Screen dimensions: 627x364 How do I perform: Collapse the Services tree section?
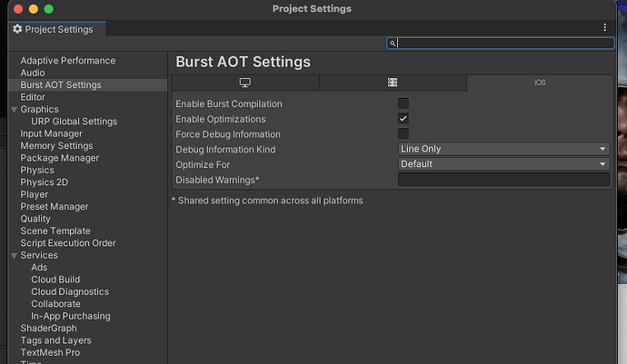14,256
